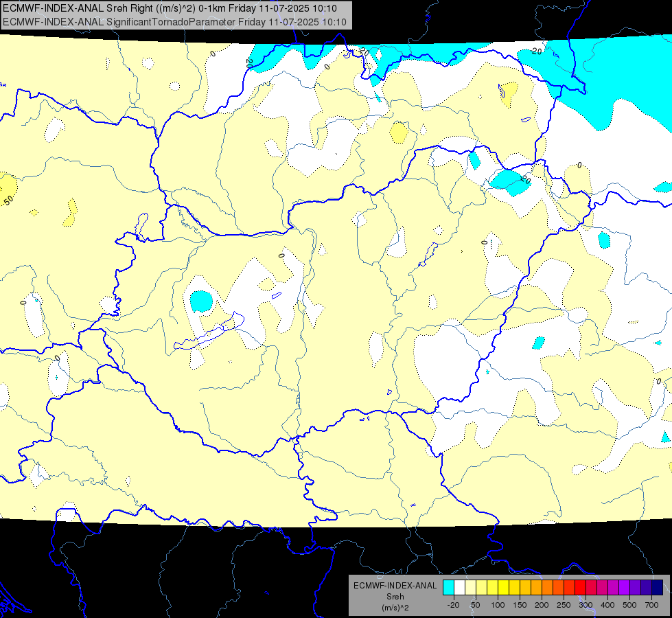Click the 'SignificantTornadoParameter' header line
Viewport: 672px width, 618px height.
click(174, 22)
